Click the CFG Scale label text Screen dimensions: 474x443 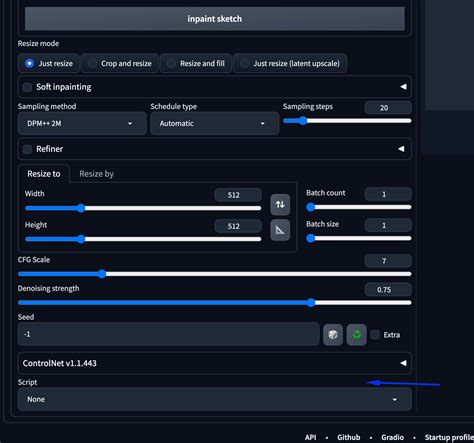pos(34,260)
